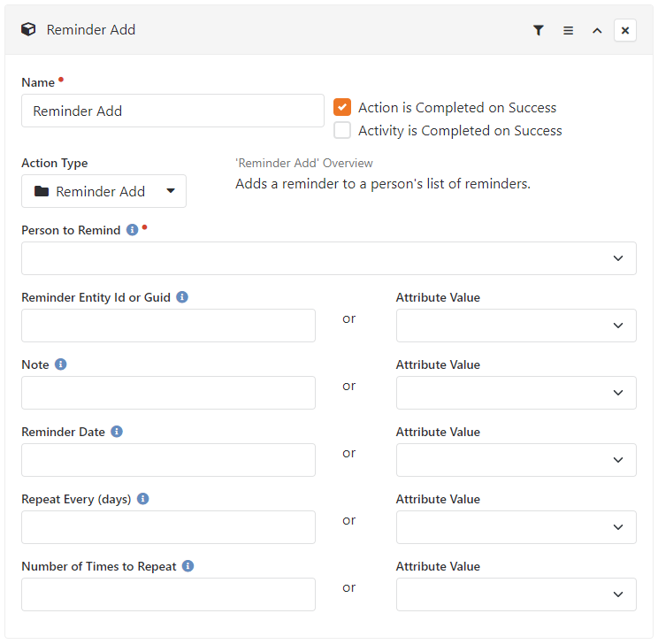This screenshot has height=644, width=658.
Task: Click info icon next to Number of Times to Repeat
Action: pyautogui.click(x=188, y=566)
